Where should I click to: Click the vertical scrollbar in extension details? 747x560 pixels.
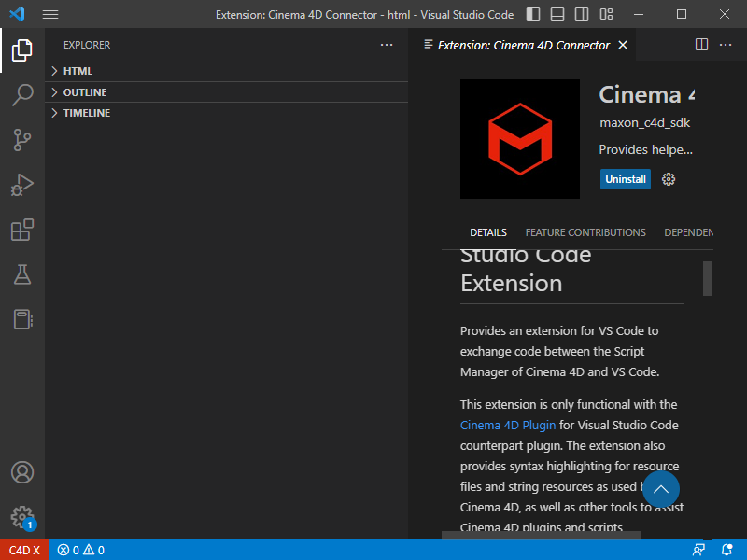pos(708,278)
